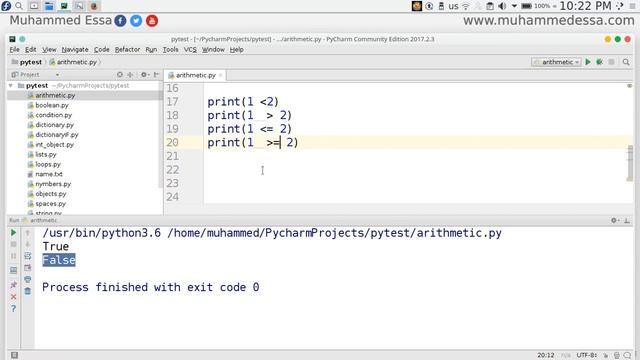Viewport: 640px width, 360px height.
Task: Pin the Run tab with pin icon
Action: [x=13, y=284]
